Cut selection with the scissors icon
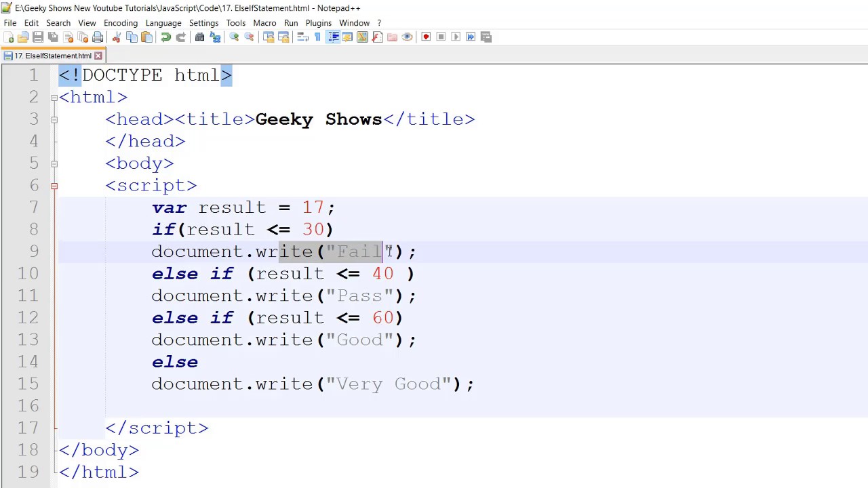This screenshot has width=868, height=488. 116,37
